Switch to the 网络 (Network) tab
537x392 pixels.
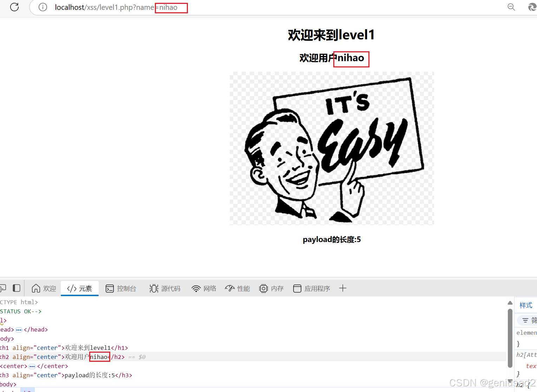(204, 288)
